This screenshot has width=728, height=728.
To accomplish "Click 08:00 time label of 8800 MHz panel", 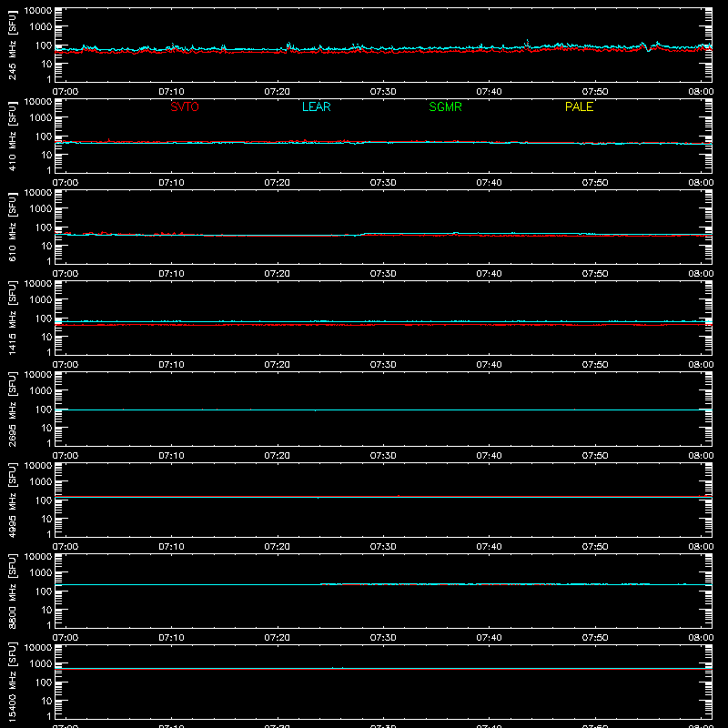I will pos(701,638).
